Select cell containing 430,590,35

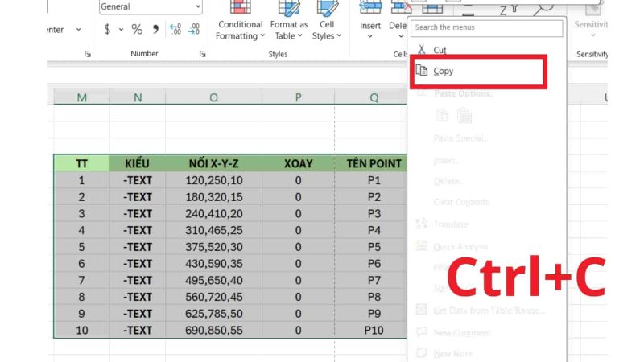pyautogui.click(x=213, y=264)
